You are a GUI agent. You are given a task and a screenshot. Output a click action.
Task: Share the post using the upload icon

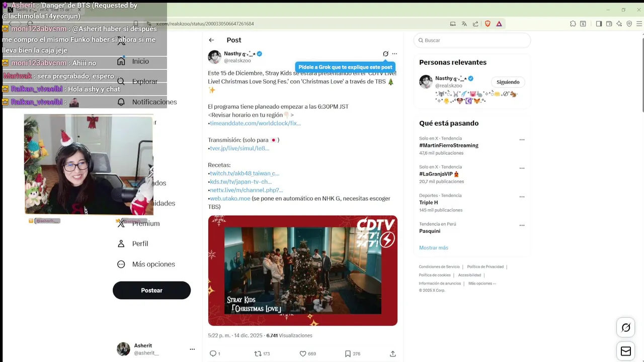pos(393,354)
